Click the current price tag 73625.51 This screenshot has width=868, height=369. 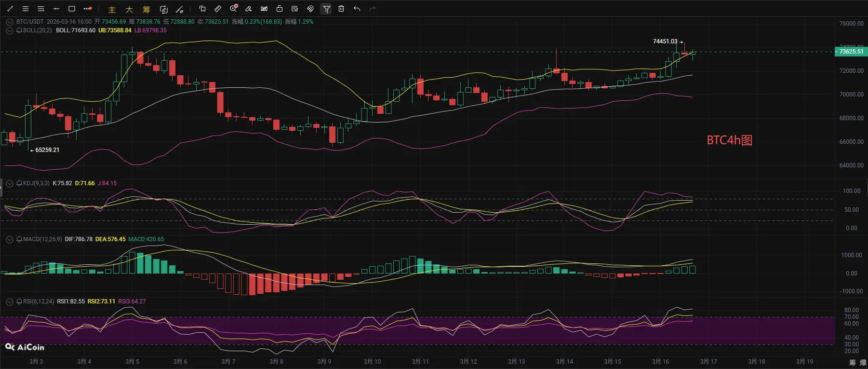851,52
